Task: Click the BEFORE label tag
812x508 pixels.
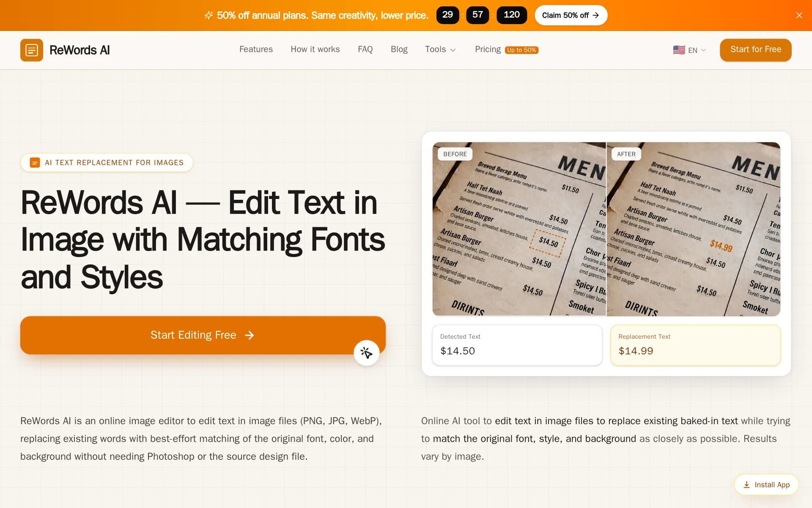Action: point(455,154)
